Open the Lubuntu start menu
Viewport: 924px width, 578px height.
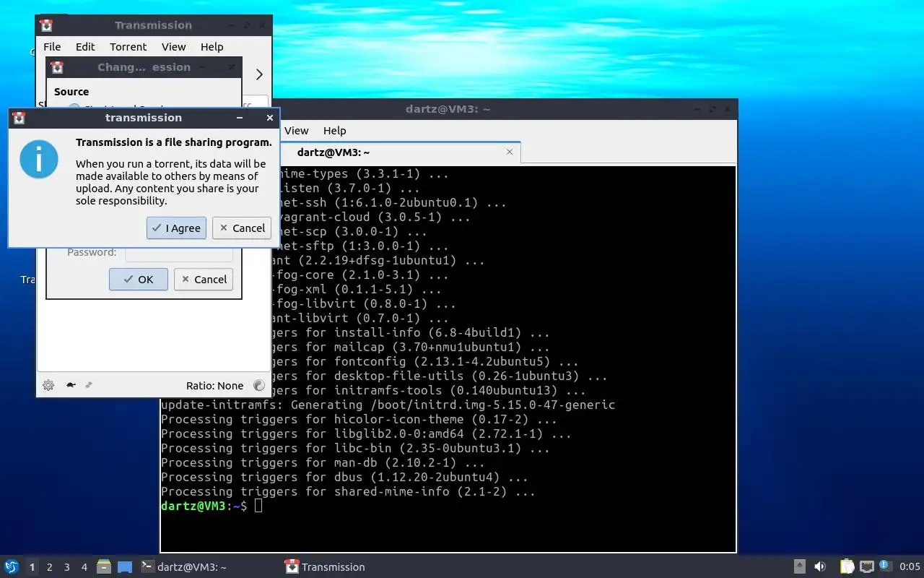(x=11, y=566)
